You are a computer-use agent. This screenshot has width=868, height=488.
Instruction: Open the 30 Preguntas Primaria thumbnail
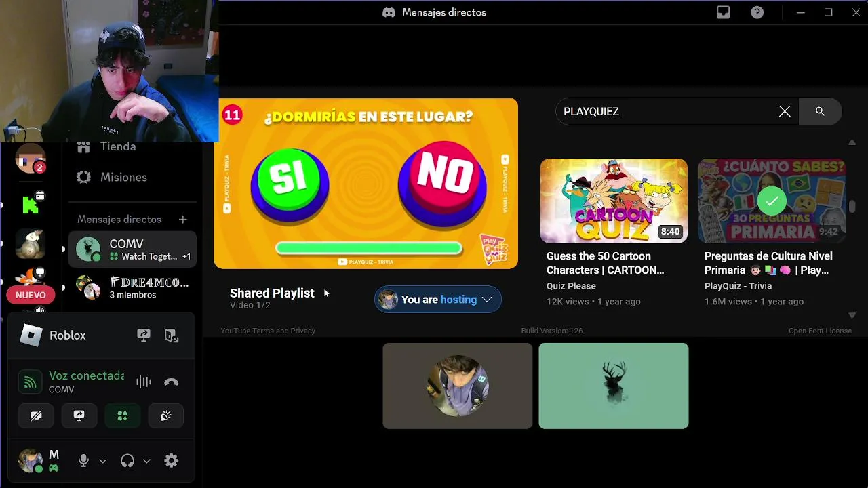tap(772, 201)
